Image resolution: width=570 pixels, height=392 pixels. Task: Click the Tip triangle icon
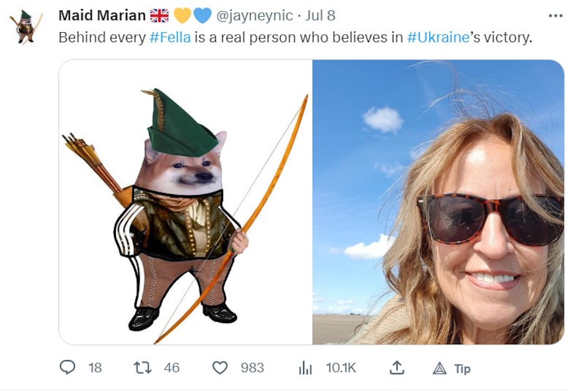click(x=440, y=368)
